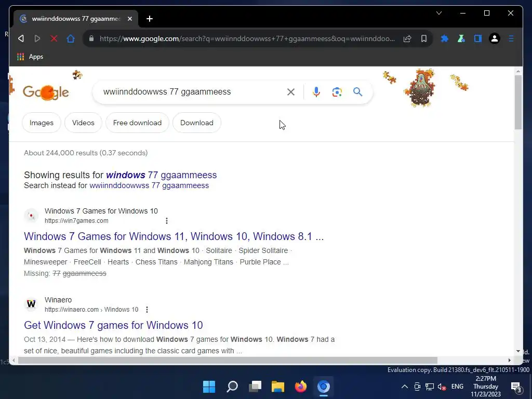
Task: Open the tab search dropdown chevron
Action: tap(438, 13)
